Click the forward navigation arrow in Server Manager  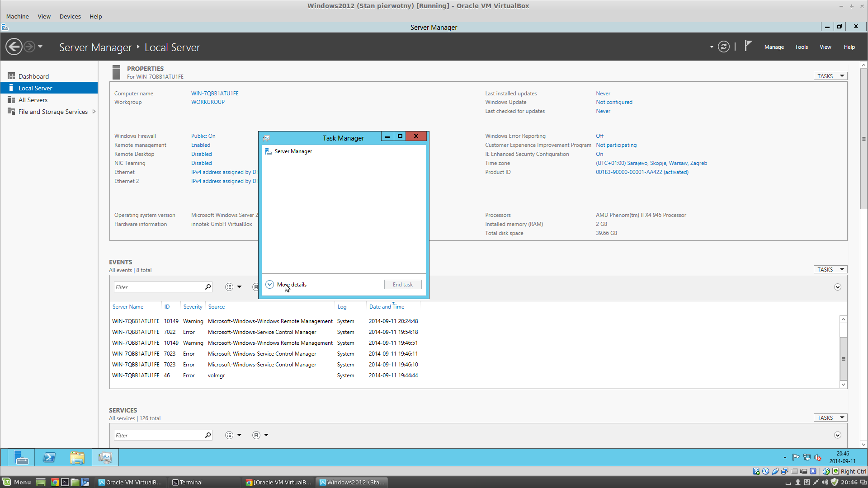click(x=29, y=47)
